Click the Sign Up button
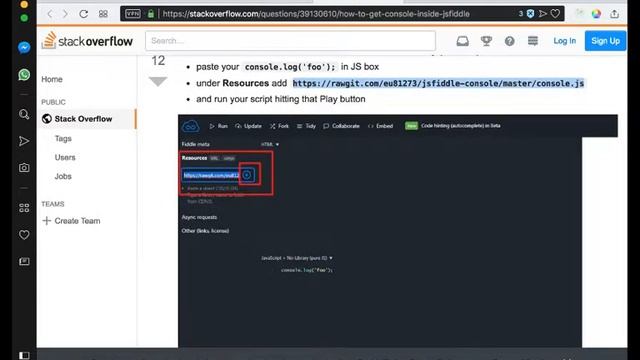Image resolution: width=640 pixels, height=360 pixels. (605, 41)
